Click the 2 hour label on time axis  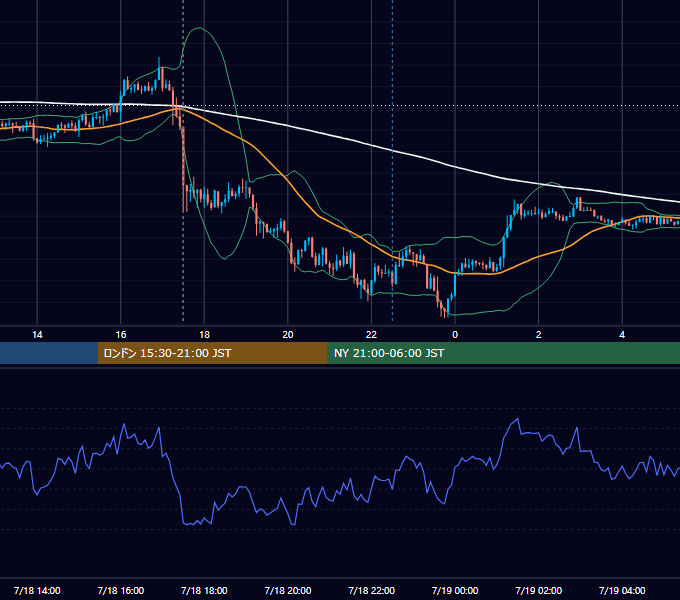coord(539,335)
